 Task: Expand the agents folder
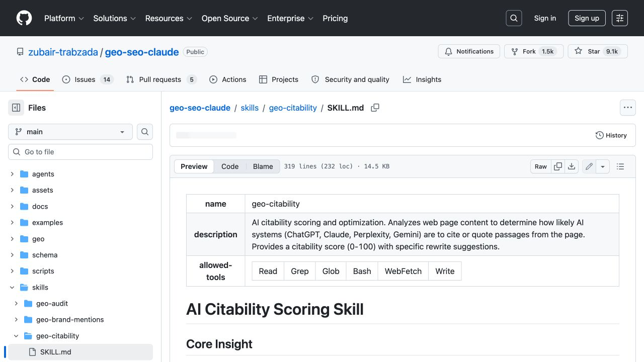click(12, 174)
